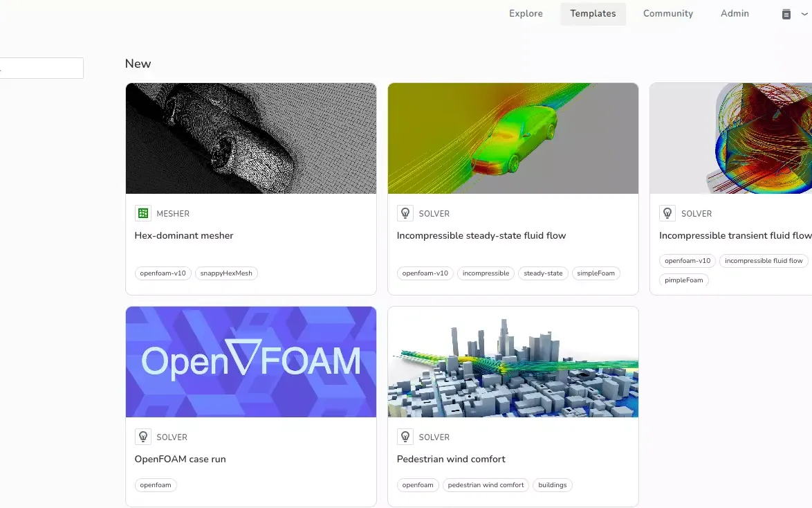Viewport: 812px width, 508px height.
Task: Open the OpenFOAM logo thumbnail
Action: point(251,362)
